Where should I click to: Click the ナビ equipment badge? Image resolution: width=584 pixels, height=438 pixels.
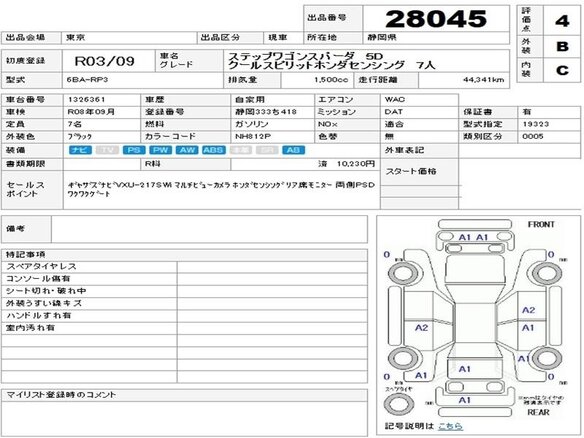click(80, 150)
